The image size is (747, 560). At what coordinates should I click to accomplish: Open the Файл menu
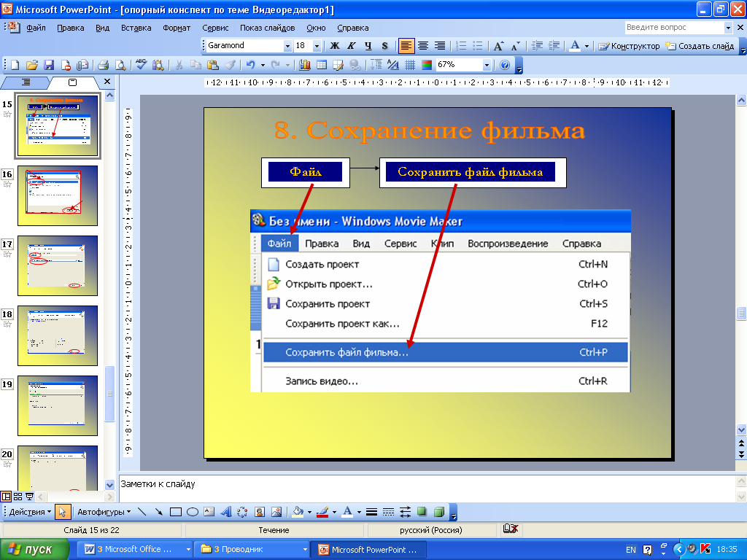tap(36, 28)
